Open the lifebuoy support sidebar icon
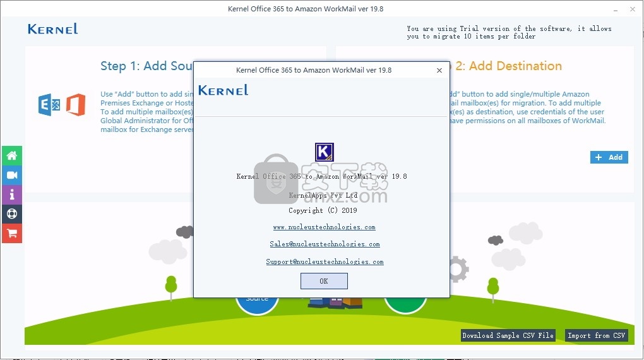Image resolution: width=644 pixels, height=360 pixels. 12,214
